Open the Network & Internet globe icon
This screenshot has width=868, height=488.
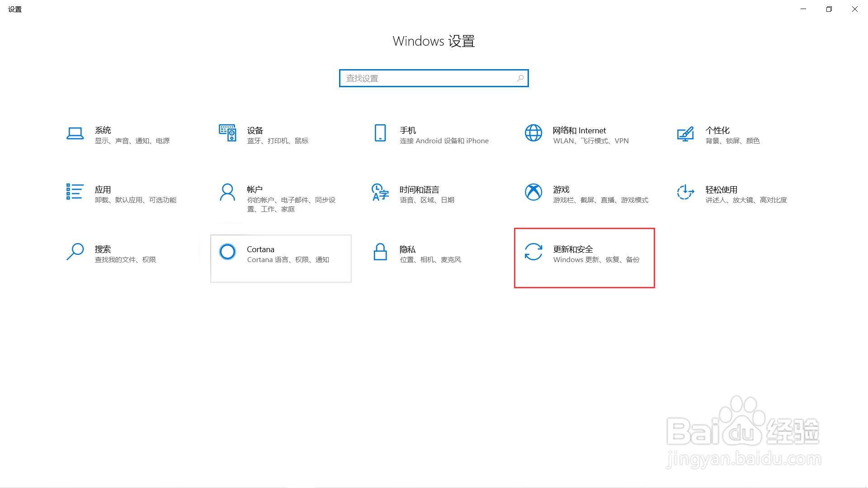coord(533,133)
